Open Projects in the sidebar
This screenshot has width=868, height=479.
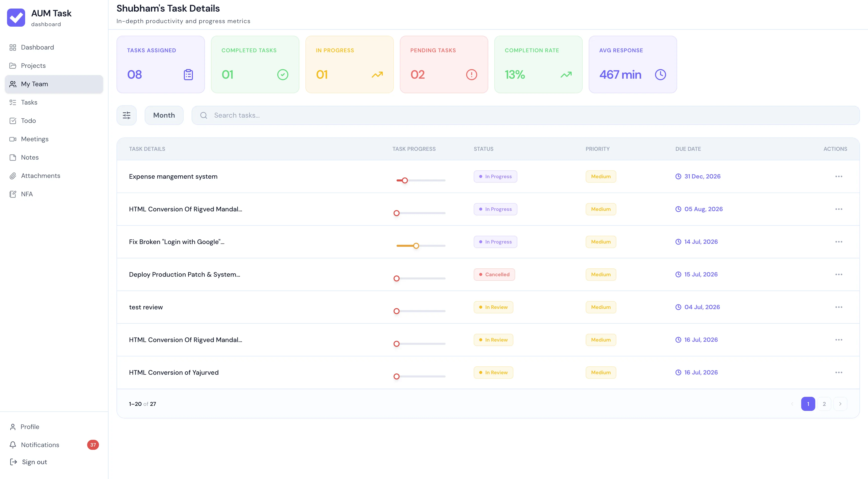(x=54, y=66)
